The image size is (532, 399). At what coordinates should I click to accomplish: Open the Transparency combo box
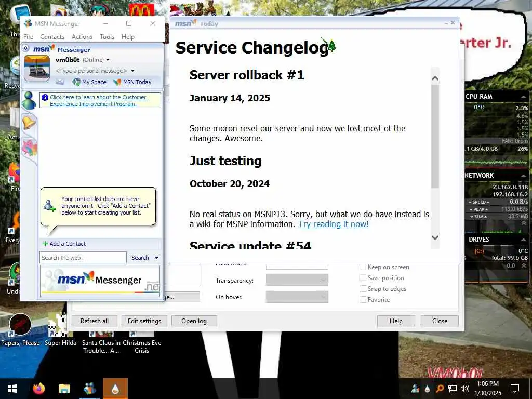tap(297, 280)
